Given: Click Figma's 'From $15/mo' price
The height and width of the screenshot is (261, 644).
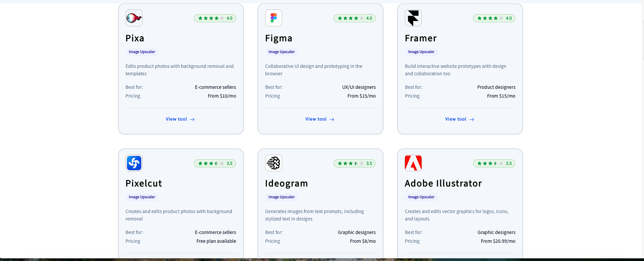Looking at the screenshot, I should point(361,96).
